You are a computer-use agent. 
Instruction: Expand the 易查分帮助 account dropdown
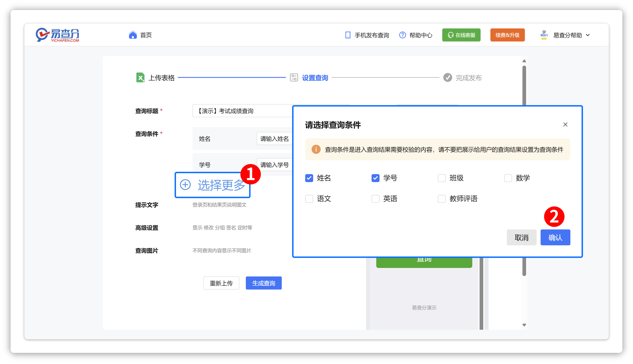coord(588,35)
